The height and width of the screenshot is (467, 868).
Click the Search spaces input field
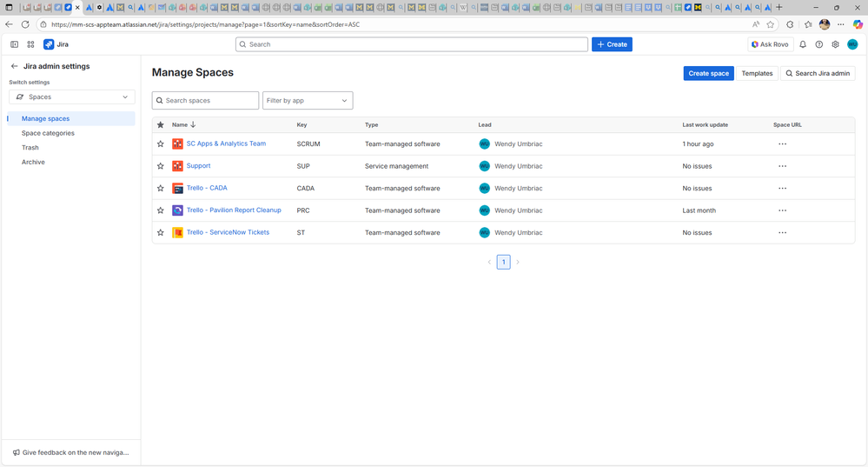point(205,100)
